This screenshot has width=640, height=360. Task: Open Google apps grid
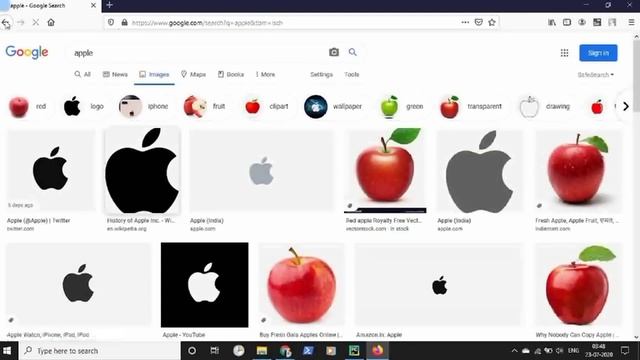click(x=564, y=53)
